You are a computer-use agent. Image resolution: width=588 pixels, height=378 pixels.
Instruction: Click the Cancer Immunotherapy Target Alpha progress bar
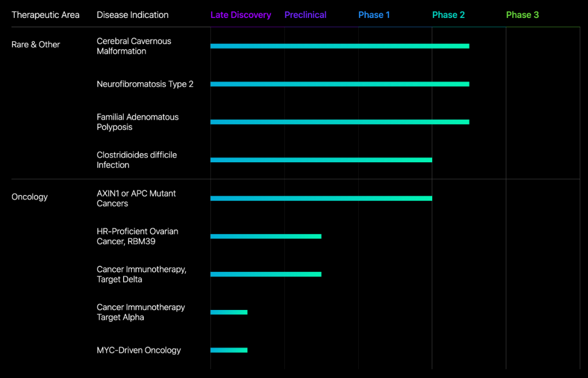pyautogui.click(x=229, y=312)
